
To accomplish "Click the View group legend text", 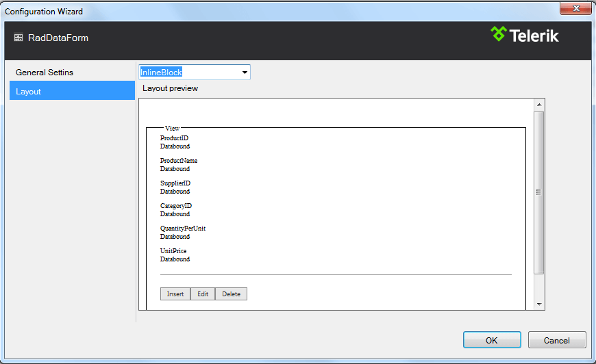I will (172, 129).
